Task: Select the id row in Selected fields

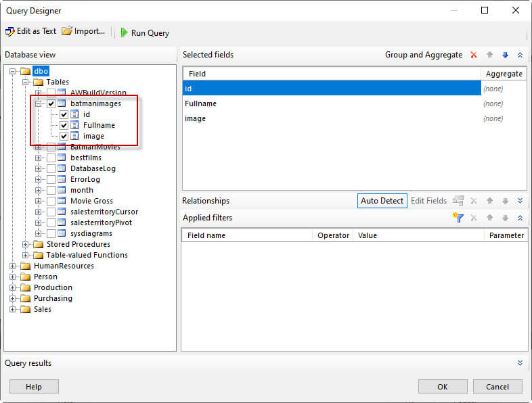Action: click(332, 89)
